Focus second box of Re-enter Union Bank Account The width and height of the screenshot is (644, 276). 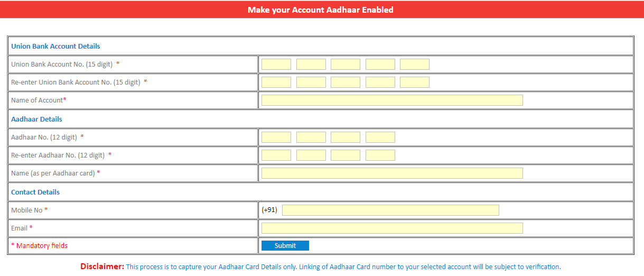(x=311, y=82)
